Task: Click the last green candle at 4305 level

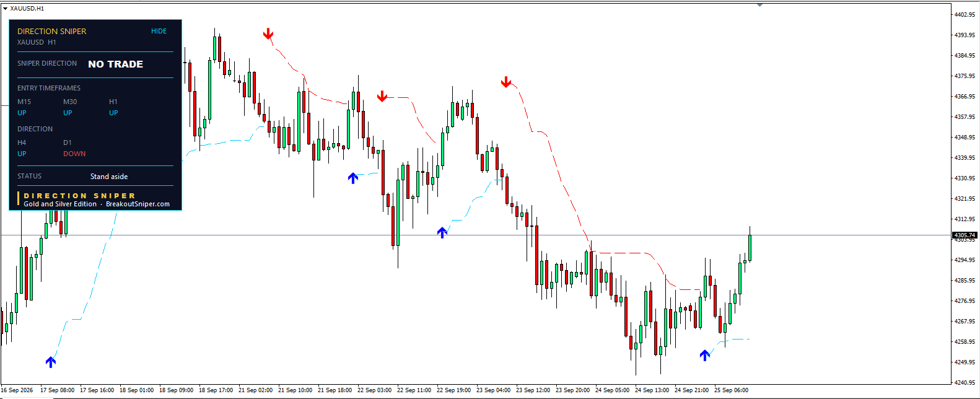Action: tap(750, 247)
